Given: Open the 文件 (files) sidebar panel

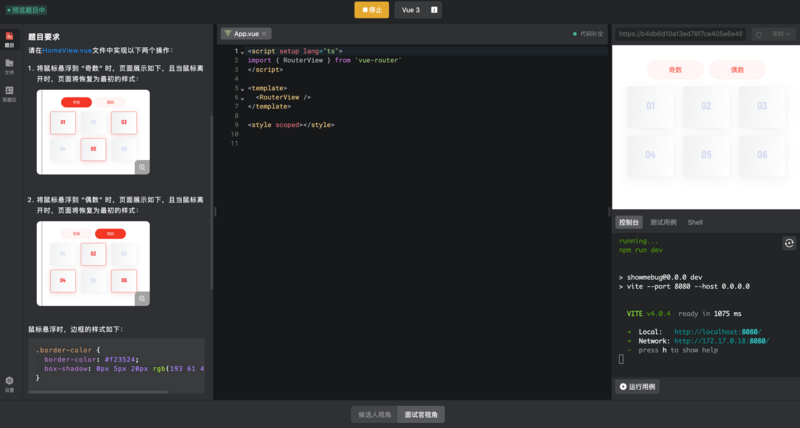Looking at the screenshot, I should coord(9,67).
